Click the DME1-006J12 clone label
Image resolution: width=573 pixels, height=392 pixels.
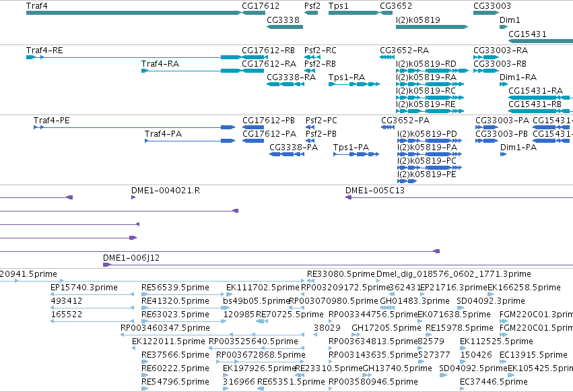tap(131, 258)
